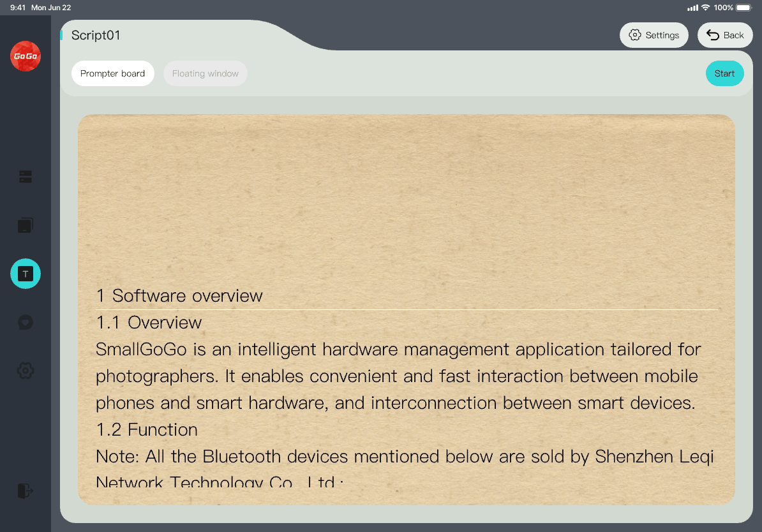Open the sidebar gear settings icon
Image resolution: width=762 pixels, height=532 pixels.
click(26, 371)
